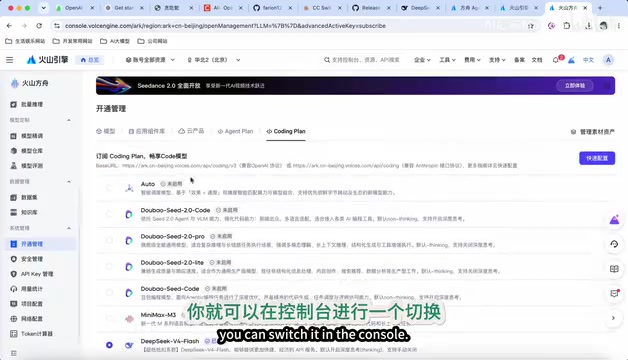Select the Doubao-Seed-2.0-Code radio button
The image size is (628, 360).
pyautogui.click(x=109, y=214)
